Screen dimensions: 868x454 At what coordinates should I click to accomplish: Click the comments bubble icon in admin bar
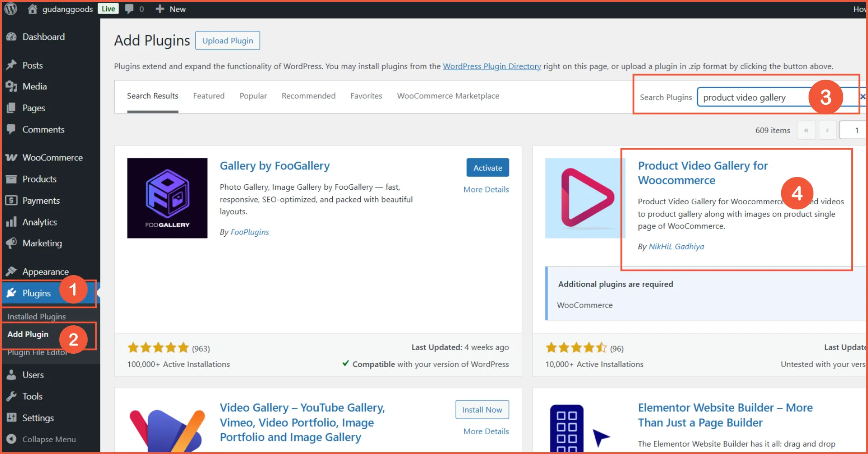point(129,9)
